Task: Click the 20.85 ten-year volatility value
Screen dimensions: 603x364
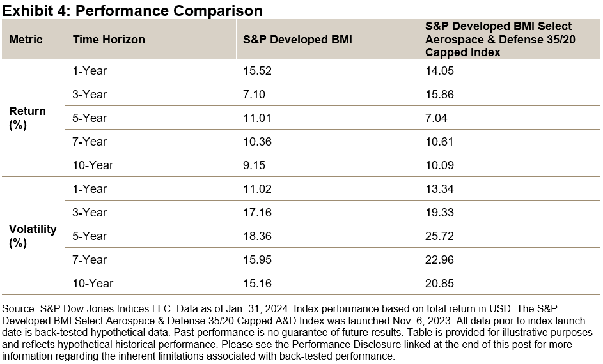Action: pyautogui.click(x=439, y=284)
